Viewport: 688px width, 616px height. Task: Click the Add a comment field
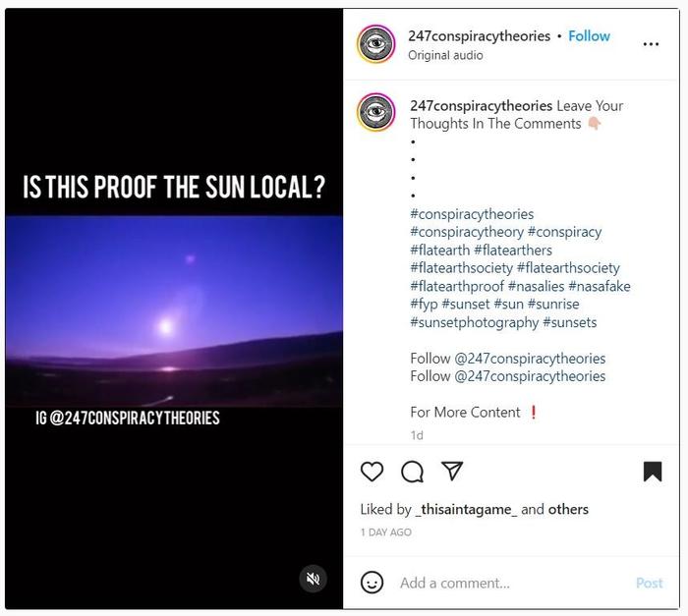click(x=513, y=583)
